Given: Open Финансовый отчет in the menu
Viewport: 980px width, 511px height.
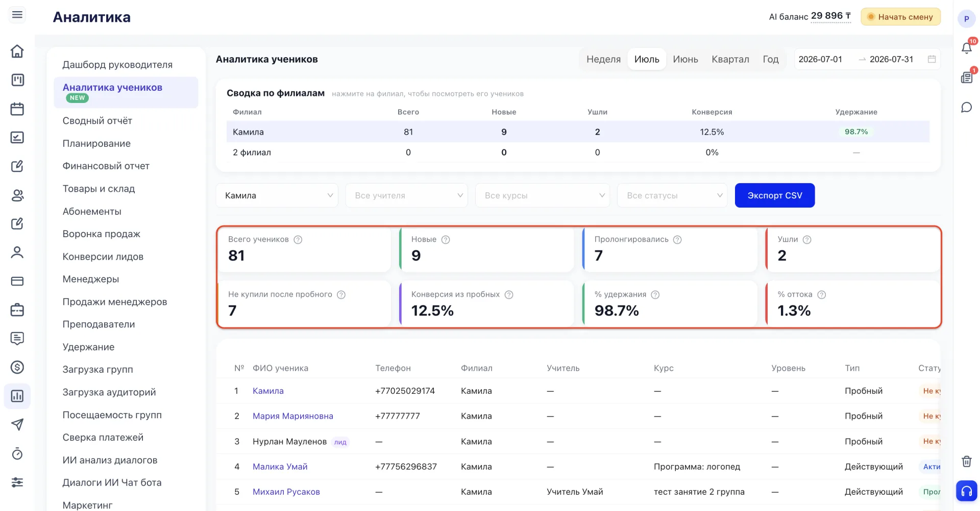Looking at the screenshot, I should [106, 166].
